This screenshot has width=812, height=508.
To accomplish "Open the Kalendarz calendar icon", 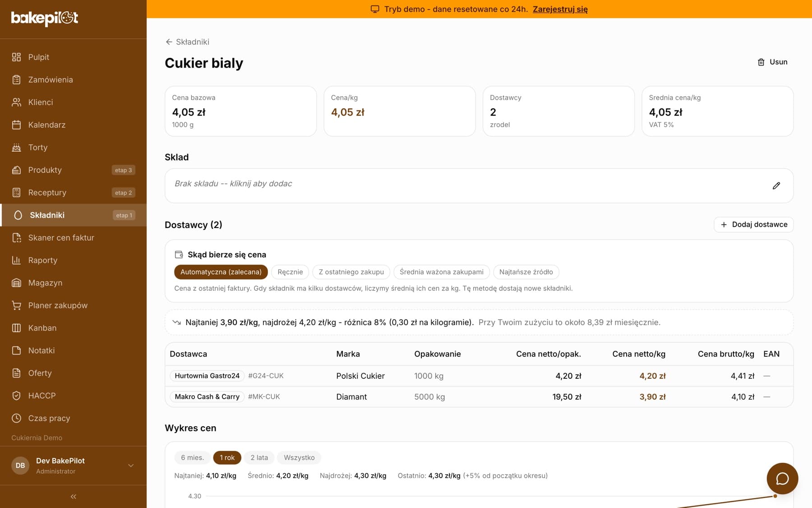I will click(16, 125).
